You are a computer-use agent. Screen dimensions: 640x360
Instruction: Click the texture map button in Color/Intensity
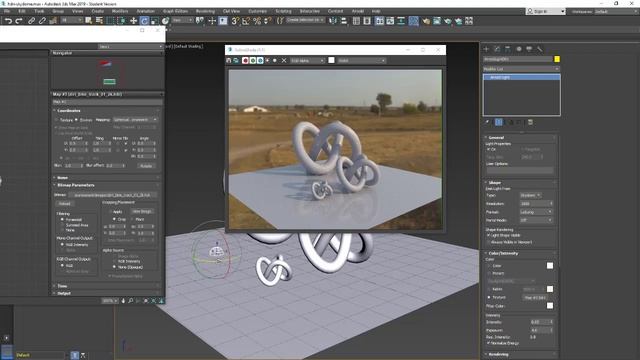tap(536, 298)
